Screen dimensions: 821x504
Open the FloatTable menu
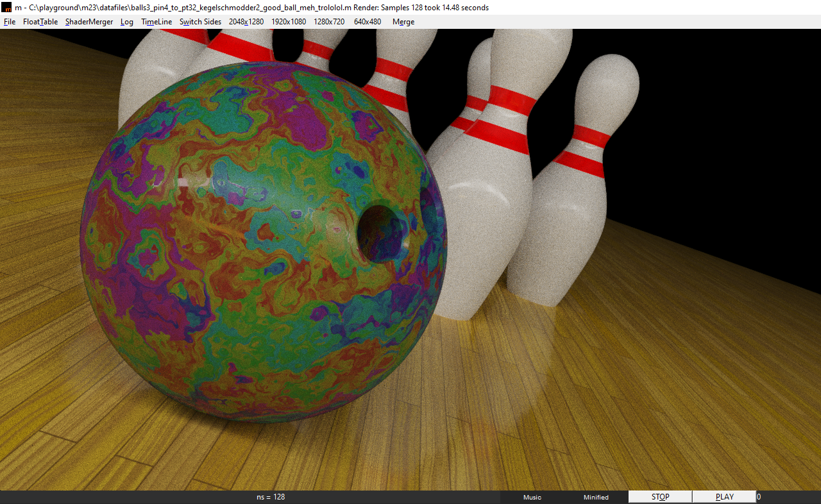(40, 22)
